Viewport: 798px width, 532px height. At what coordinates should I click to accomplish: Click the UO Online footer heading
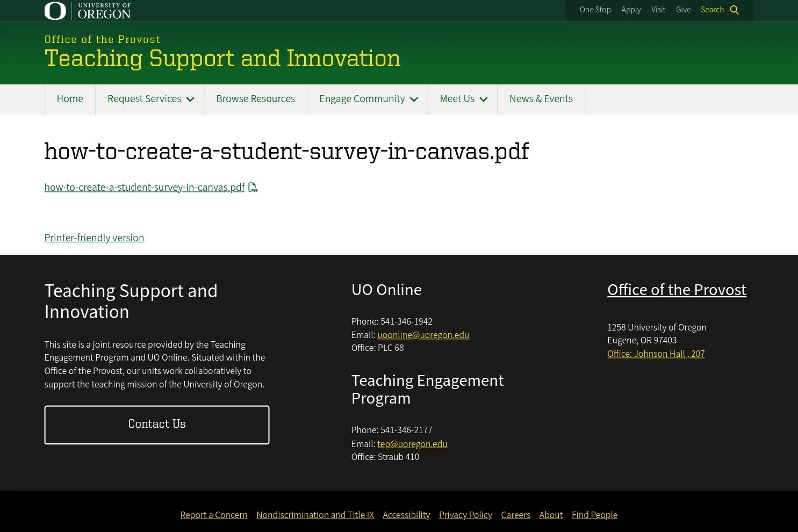click(386, 290)
